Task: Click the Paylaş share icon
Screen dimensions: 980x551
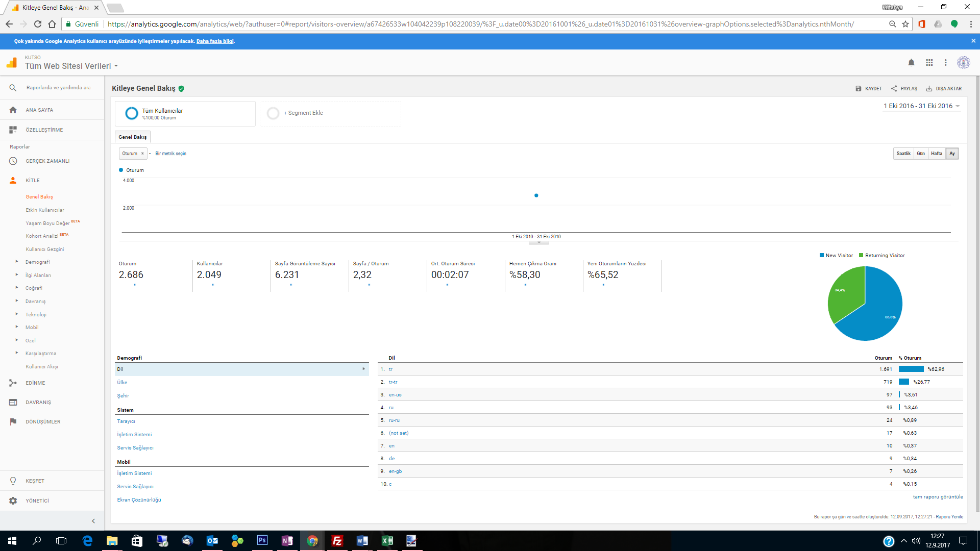Action: coord(894,89)
